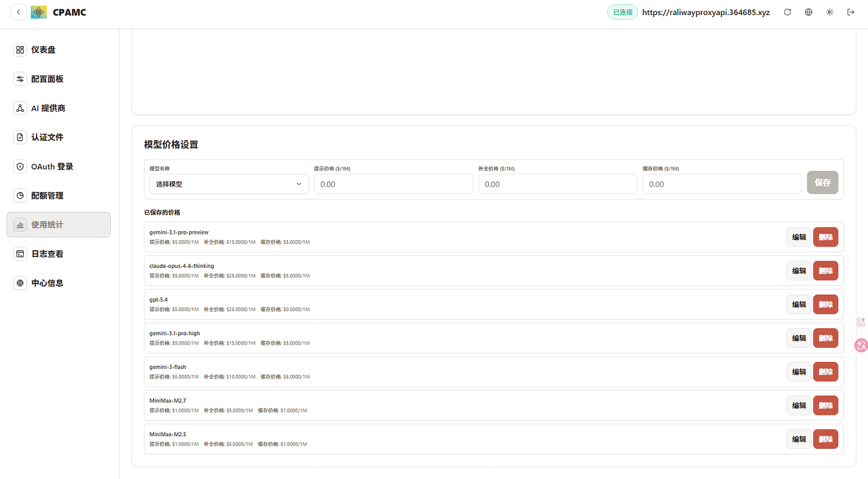
Task: Edit the gemini-3.1-pro-preview price entry
Action: click(799, 237)
